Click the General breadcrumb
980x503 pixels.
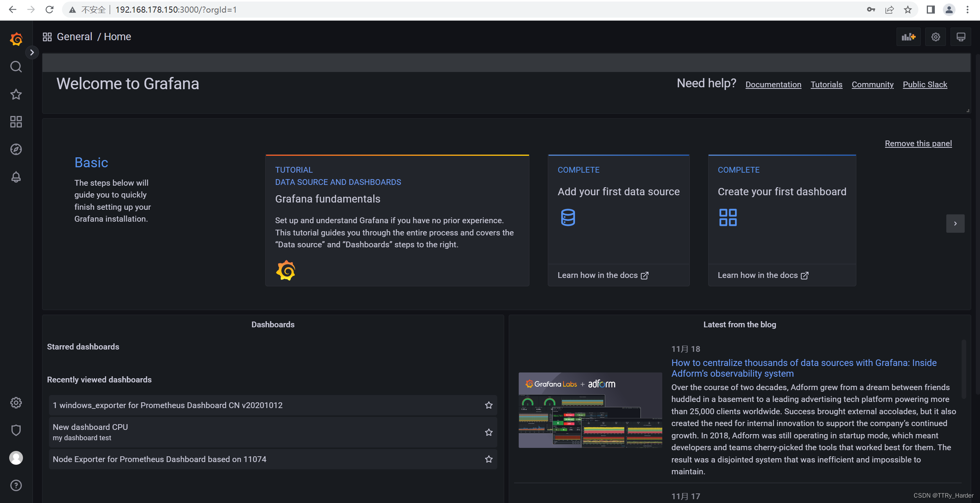75,37
